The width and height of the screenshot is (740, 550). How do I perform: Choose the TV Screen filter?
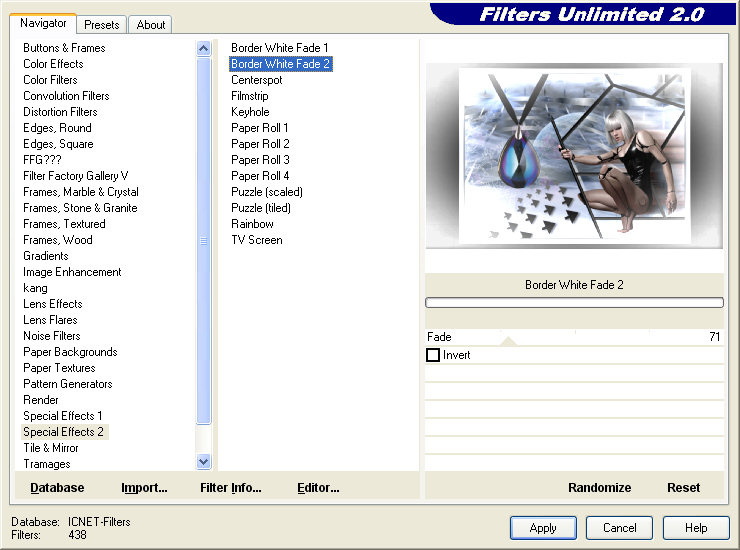click(x=257, y=240)
